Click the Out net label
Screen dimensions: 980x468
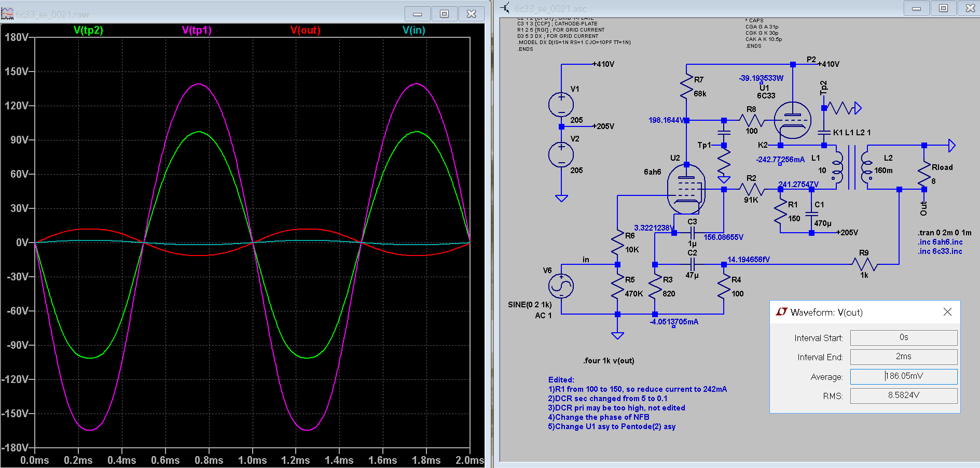[x=924, y=208]
